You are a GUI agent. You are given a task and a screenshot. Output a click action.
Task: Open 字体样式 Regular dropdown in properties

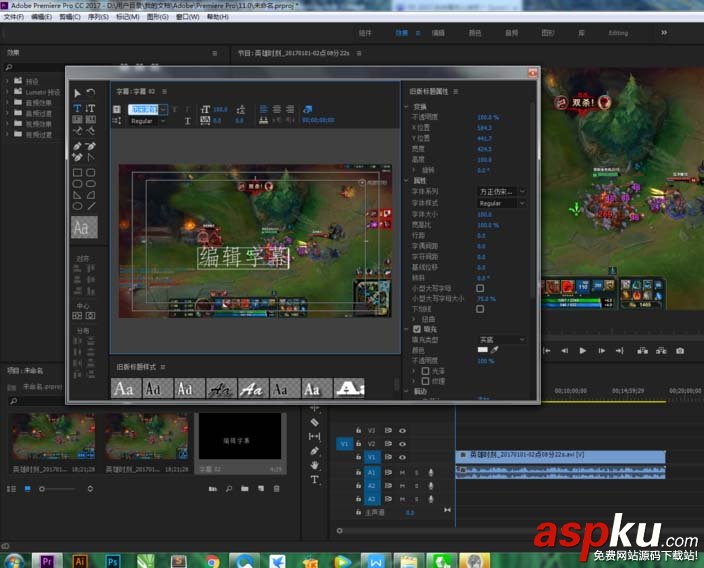click(x=500, y=203)
